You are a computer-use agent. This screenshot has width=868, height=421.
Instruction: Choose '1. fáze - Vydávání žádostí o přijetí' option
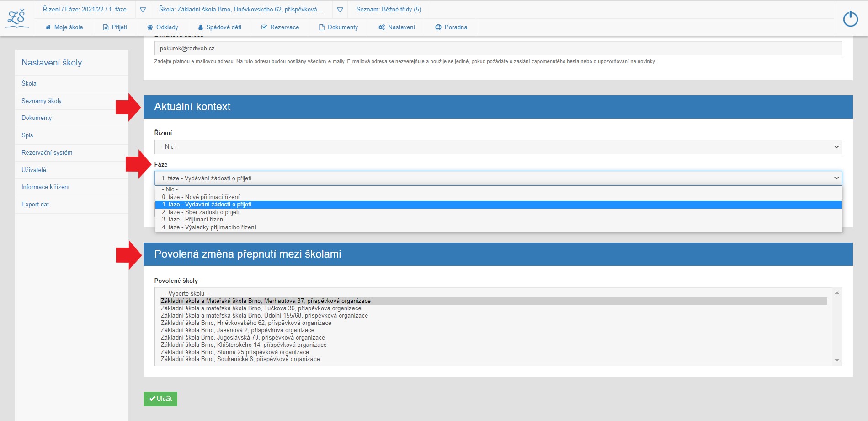click(x=498, y=205)
